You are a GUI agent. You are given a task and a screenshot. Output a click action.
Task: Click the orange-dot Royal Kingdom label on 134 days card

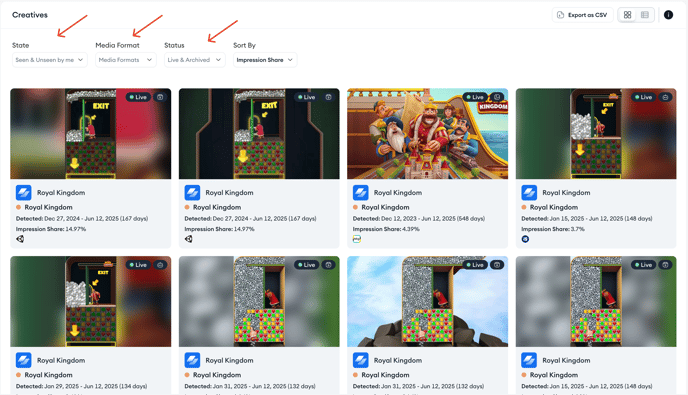[44, 375]
